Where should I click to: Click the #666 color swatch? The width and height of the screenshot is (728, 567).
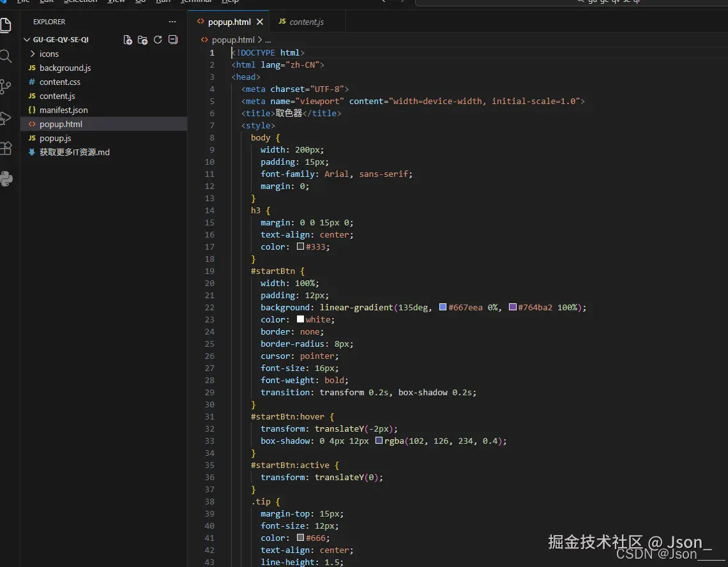click(x=300, y=537)
